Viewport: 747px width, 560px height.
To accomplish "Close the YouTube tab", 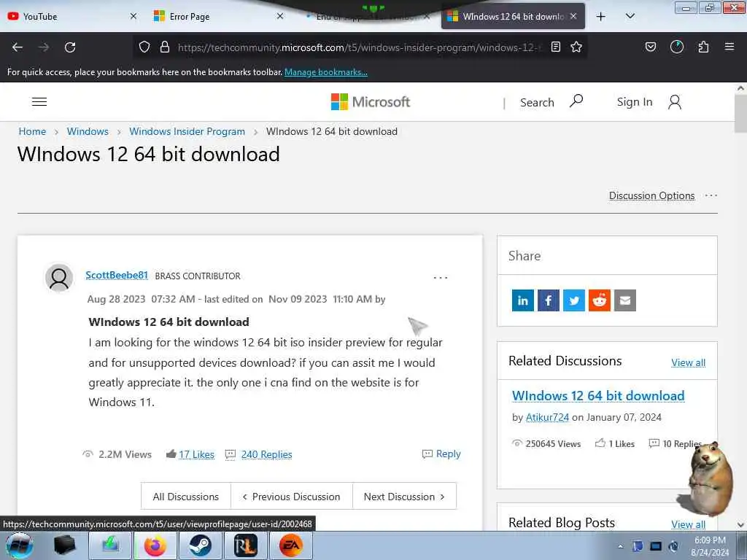I will pos(133,16).
